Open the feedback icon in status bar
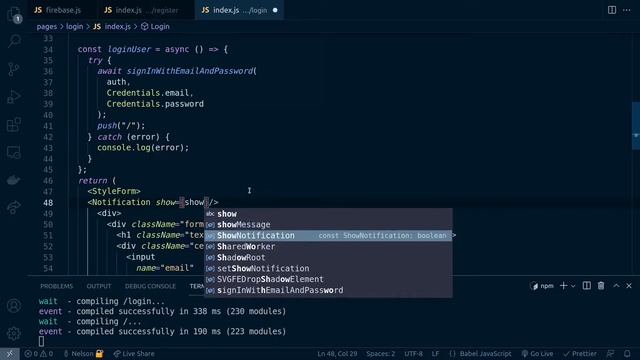Image resolution: width=640 pixels, height=360 pixels. tap(610, 353)
